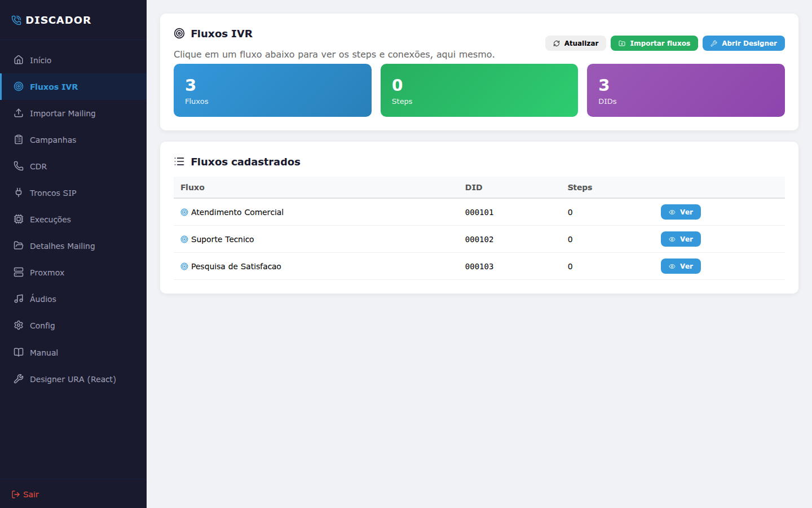The width and height of the screenshot is (812, 508).
Task: Click the upload icon beside Importar Mailing
Action: coord(19,113)
